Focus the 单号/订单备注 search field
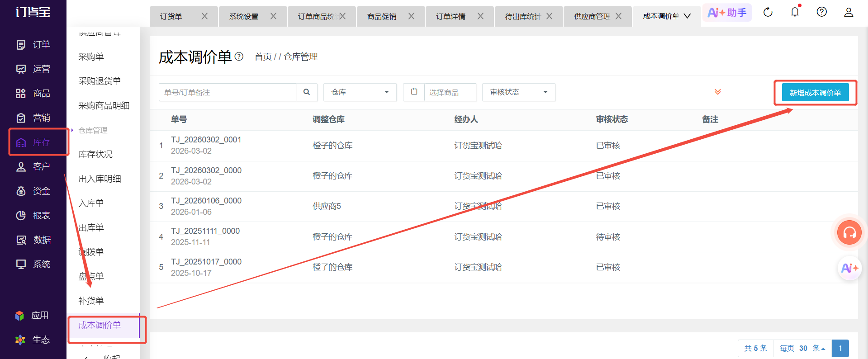 (228, 92)
